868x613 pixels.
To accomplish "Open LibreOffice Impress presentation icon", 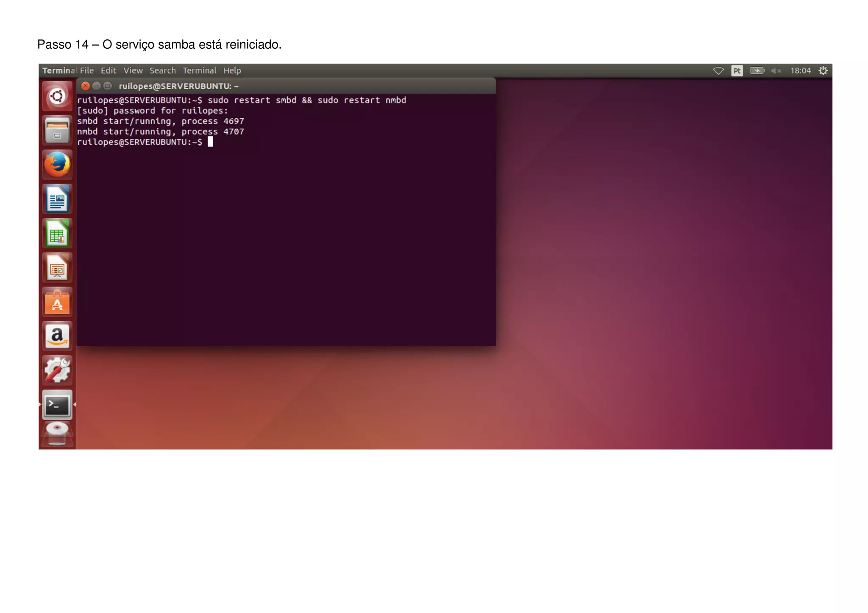I will point(57,268).
